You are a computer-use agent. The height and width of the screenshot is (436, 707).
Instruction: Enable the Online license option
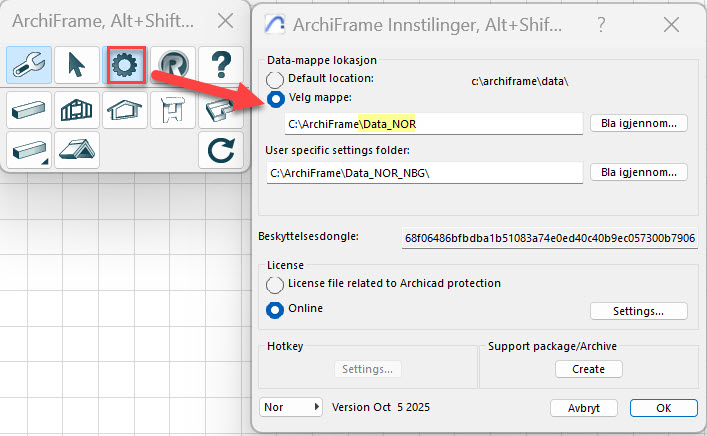pos(275,309)
